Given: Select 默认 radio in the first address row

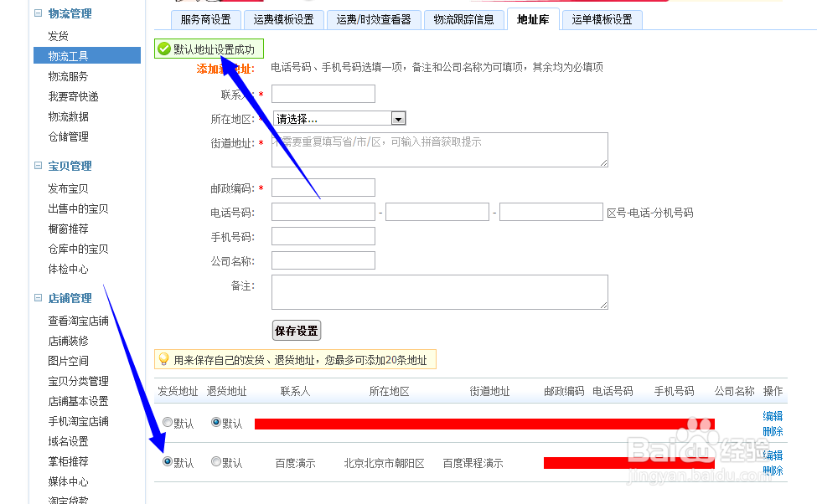Looking at the screenshot, I should (168, 423).
